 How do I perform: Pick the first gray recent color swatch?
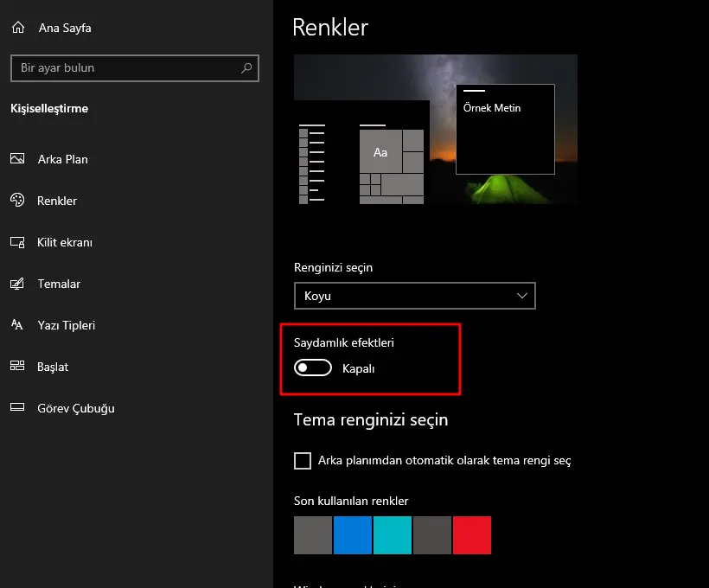313,535
